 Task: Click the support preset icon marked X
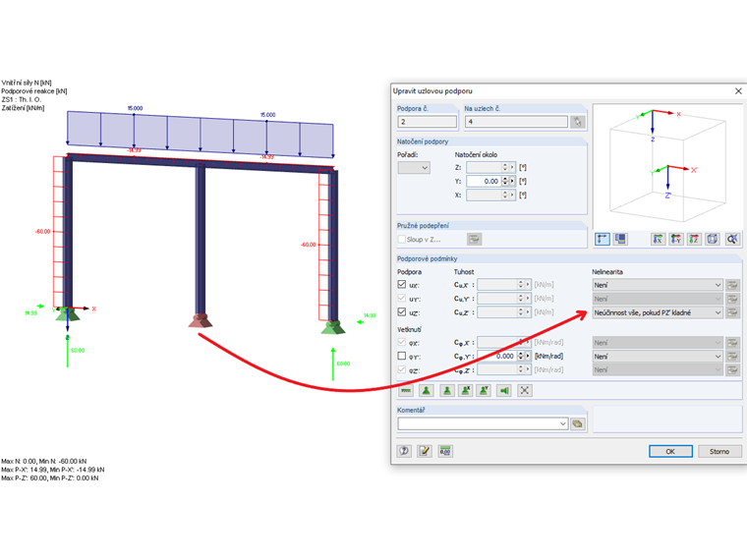tap(466, 390)
